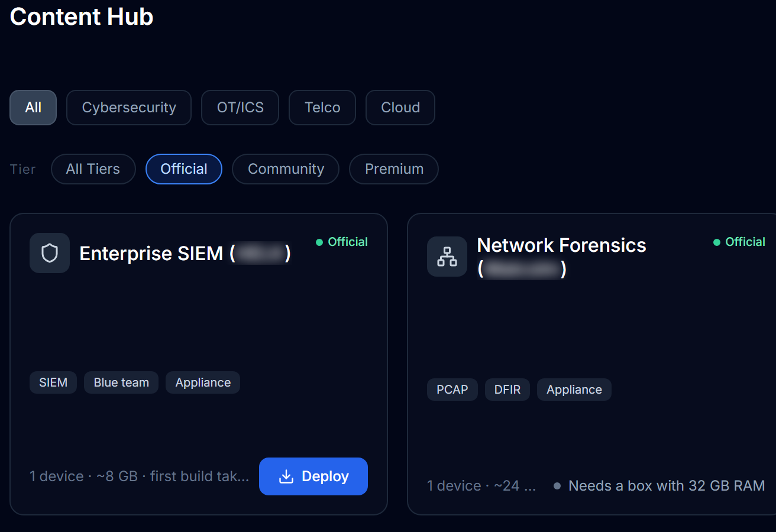The height and width of the screenshot is (532, 776).
Task: Click the green Official status dot on Network Forensics
Action: [x=717, y=242]
